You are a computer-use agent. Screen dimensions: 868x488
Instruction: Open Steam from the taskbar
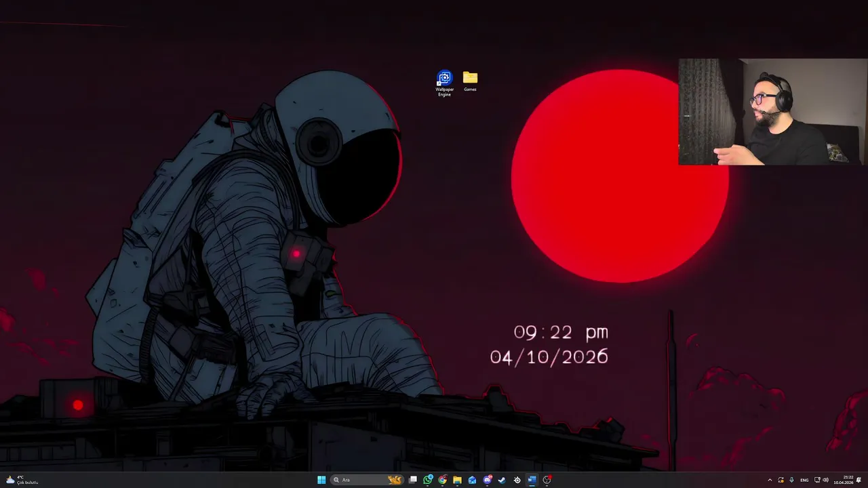click(x=502, y=480)
